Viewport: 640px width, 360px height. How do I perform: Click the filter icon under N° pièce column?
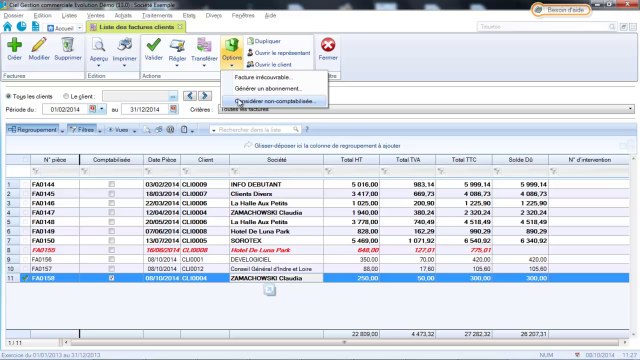pyautogui.click(x=36, y=171)
